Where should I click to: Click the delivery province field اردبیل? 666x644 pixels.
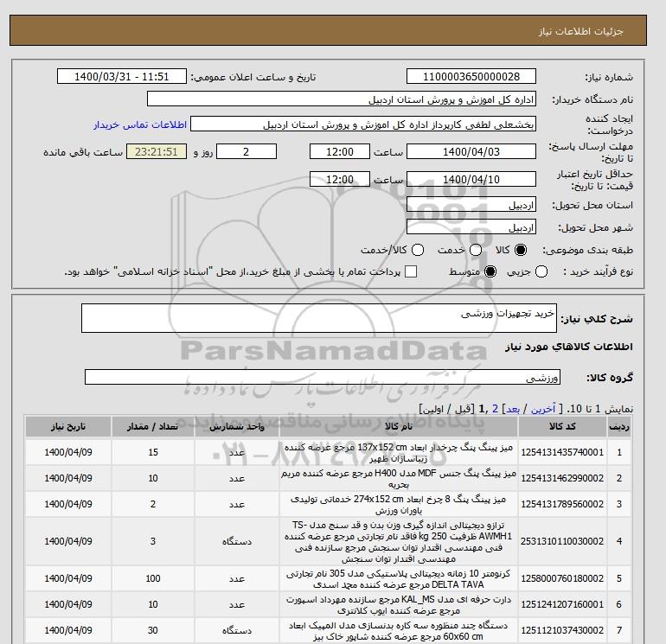[471, 205]
